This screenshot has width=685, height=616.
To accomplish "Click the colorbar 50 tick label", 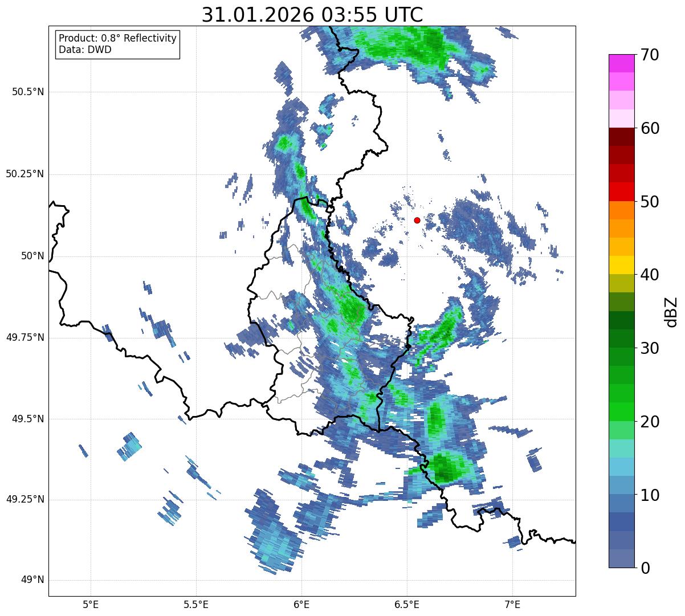I will click(650, 202).
